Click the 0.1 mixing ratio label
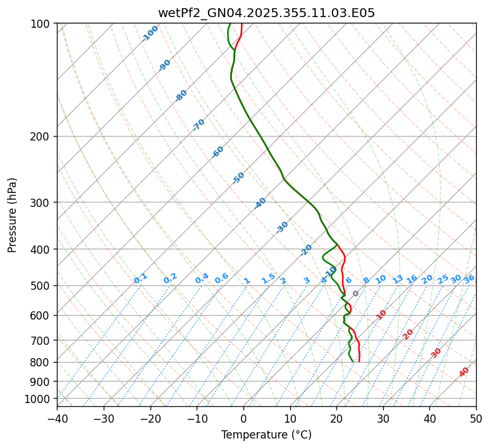 (140, 278)
